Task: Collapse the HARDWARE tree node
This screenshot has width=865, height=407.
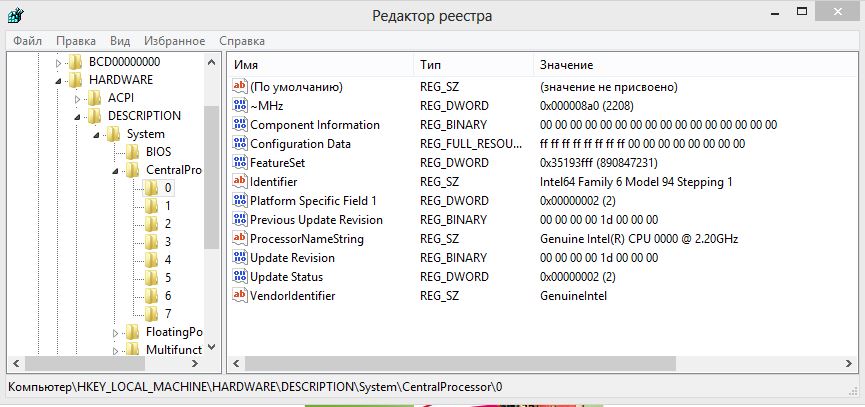Action: point(59,80)
